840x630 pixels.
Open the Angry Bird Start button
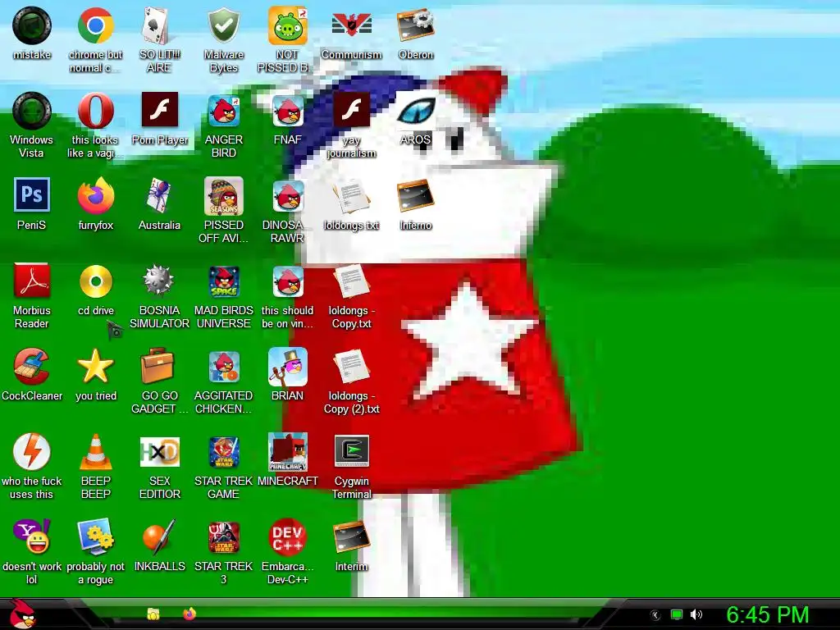pos(22,614)
